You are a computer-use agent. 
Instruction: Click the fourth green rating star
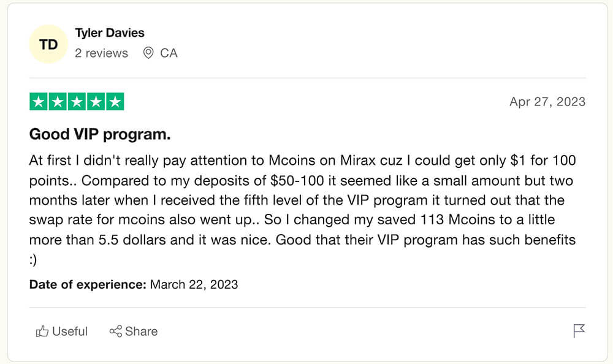(96, 102)
